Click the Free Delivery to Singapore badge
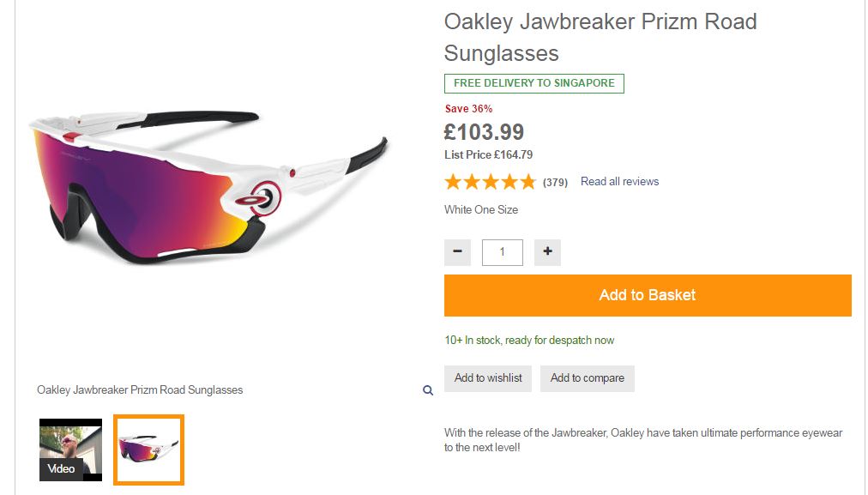This screenshot has width=868, height=495. (533, 83)
